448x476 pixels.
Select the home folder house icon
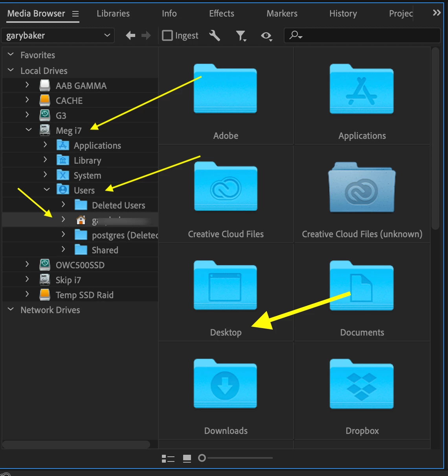click(81, 220)
